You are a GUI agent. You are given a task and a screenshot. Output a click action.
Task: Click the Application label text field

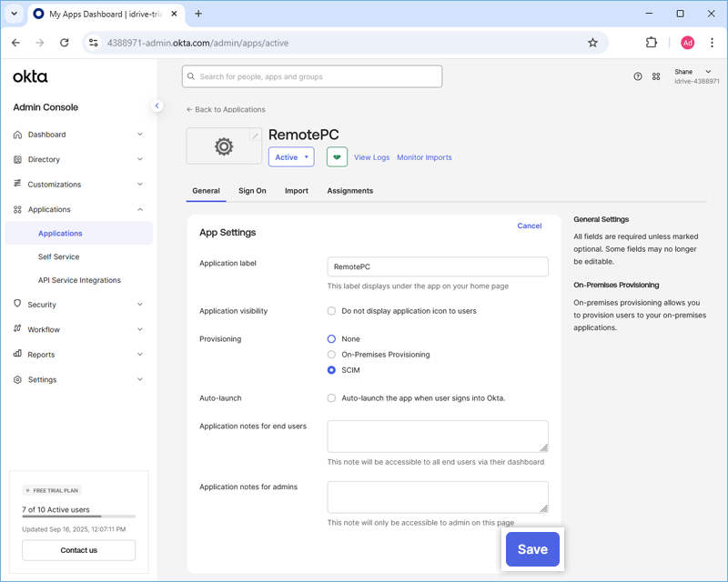pos(438,266)
